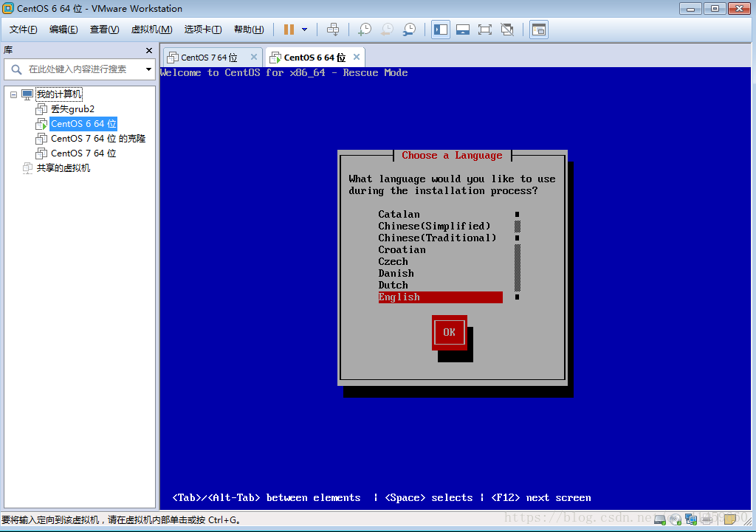Close the VMware Workstation window
The image size is (756, 532).
739,8
